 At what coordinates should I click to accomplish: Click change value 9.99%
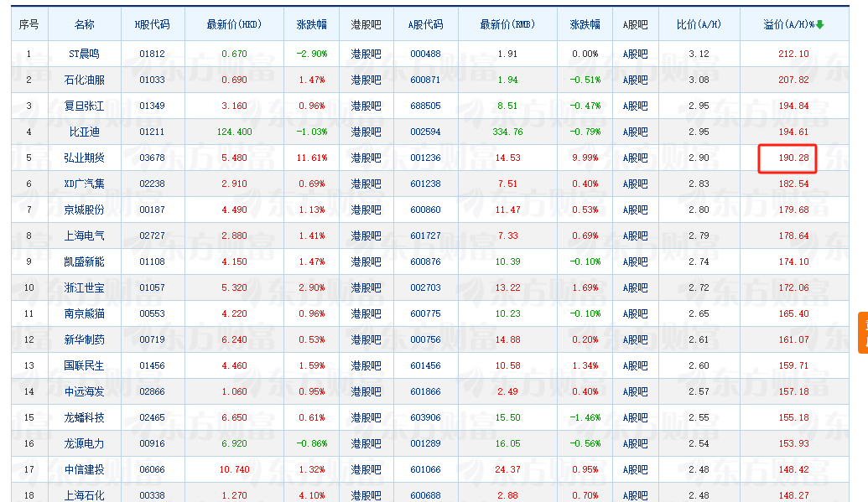click(x=585, y=158)
